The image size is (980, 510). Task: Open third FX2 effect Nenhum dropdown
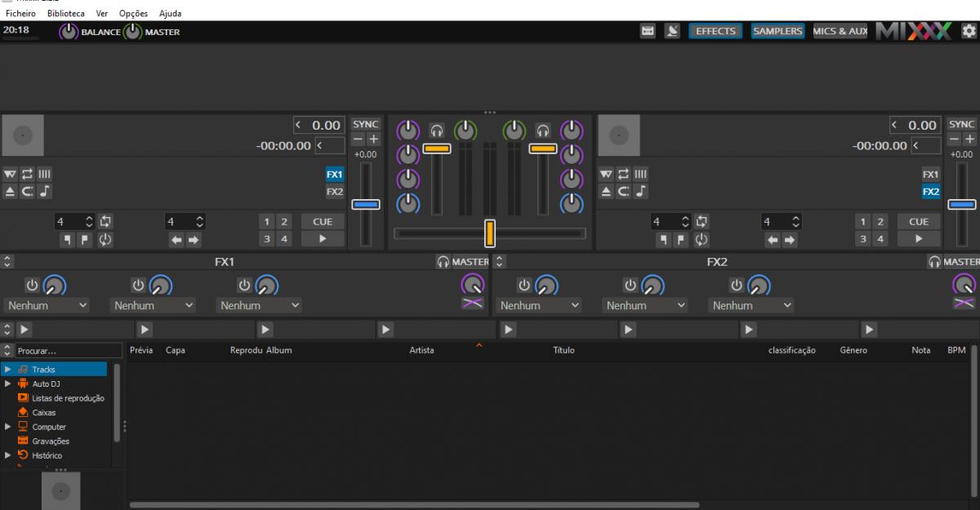752,305
